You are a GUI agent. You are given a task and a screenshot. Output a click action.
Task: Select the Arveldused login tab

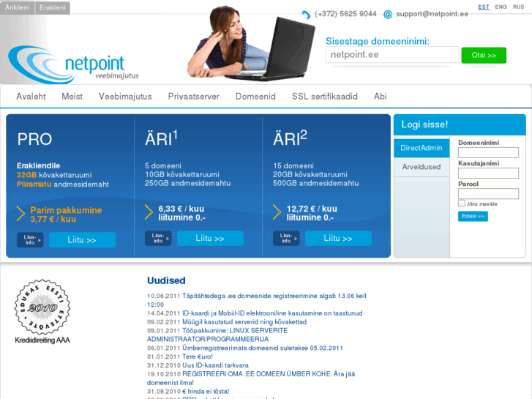click(x=422, y=167)
